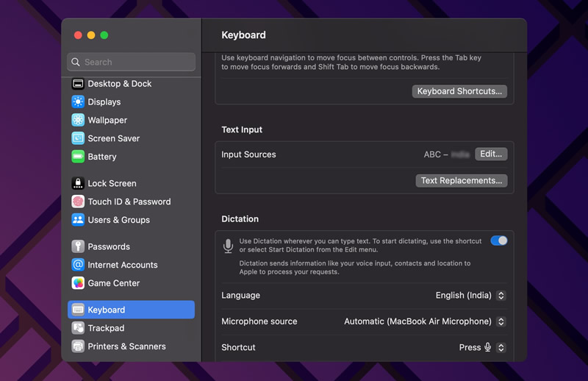The width and height of the screenshot is (588, 381).
Task: Open Trackpad settings
Action: coord(132,328)
